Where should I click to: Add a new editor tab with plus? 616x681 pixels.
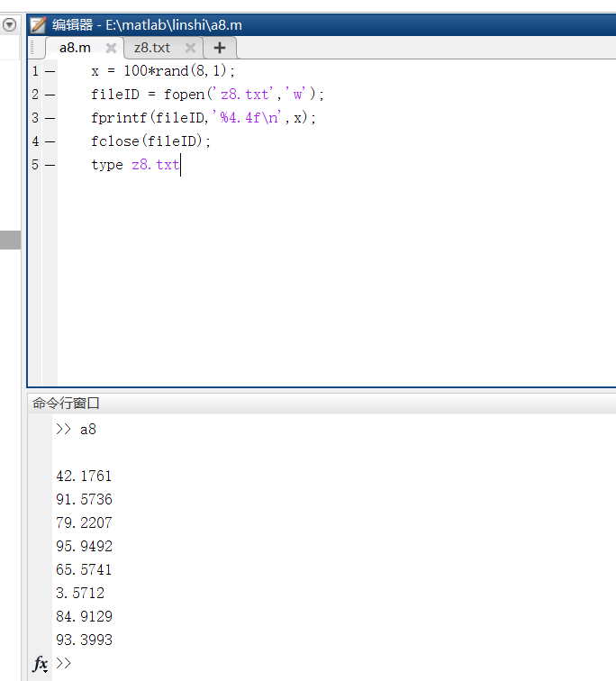220,48
